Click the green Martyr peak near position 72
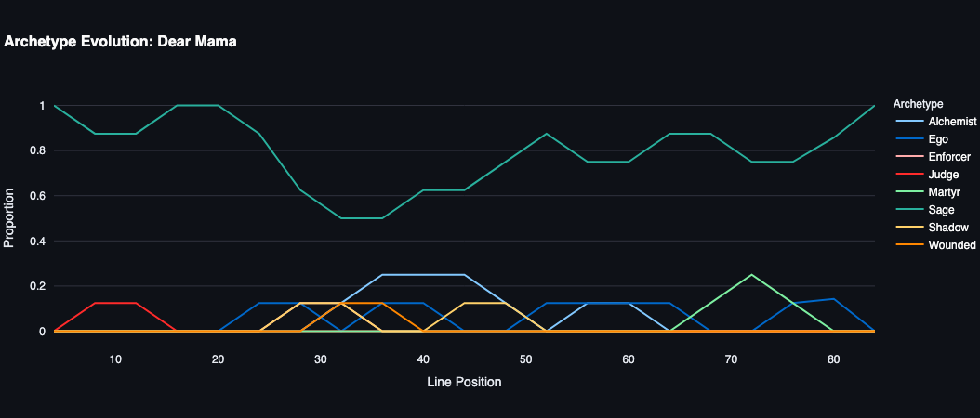 (751, 275)
